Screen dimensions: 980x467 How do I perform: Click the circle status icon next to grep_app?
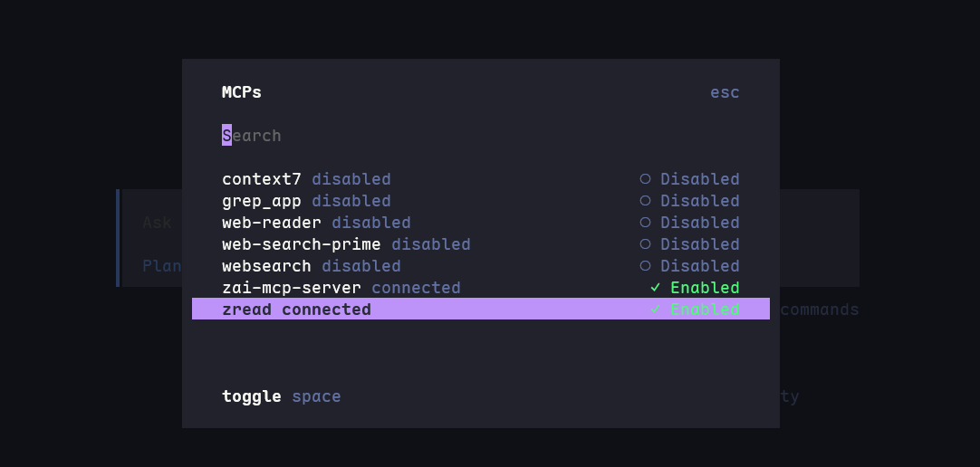[645, 200]
